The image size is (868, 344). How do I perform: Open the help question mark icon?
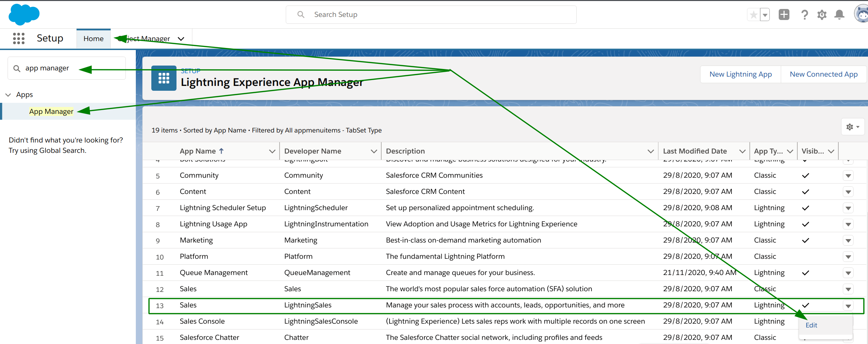(805, 14)
